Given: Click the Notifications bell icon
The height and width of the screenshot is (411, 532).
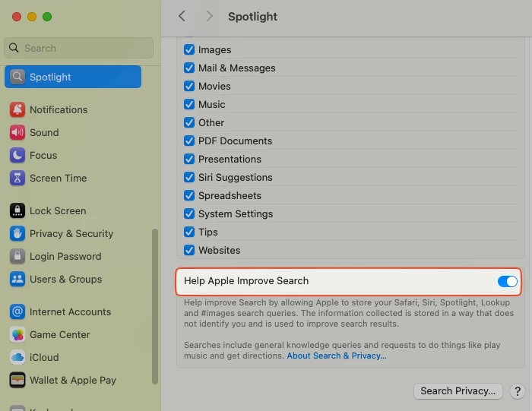Looking at the screenshot, I should [17, 109].
